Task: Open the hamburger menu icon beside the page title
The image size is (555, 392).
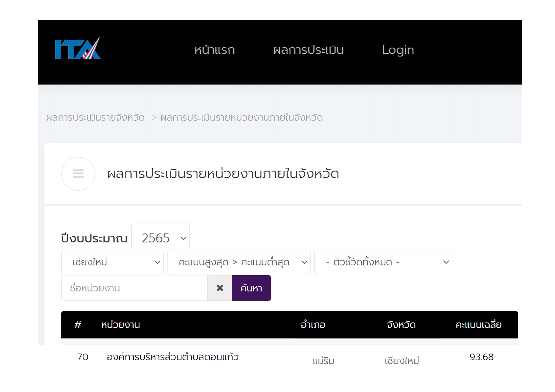Action: pos(78,174)
